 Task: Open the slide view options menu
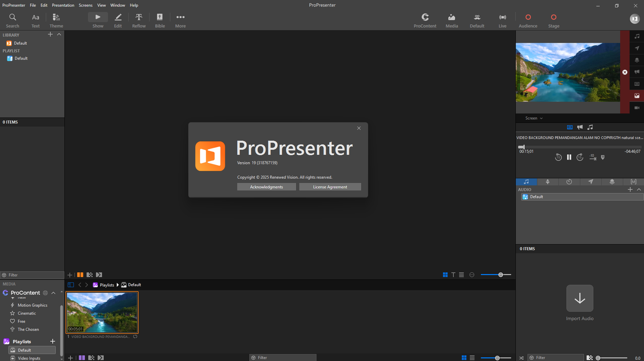472,275
